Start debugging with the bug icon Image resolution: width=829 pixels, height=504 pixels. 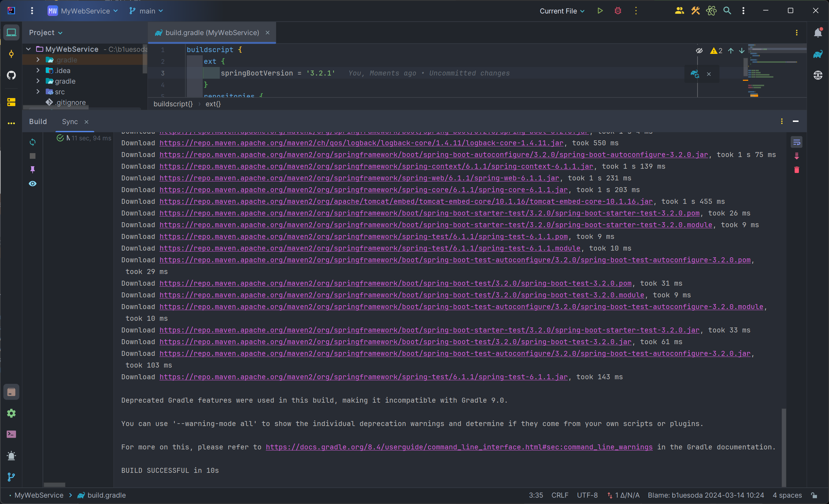point(618,11)
